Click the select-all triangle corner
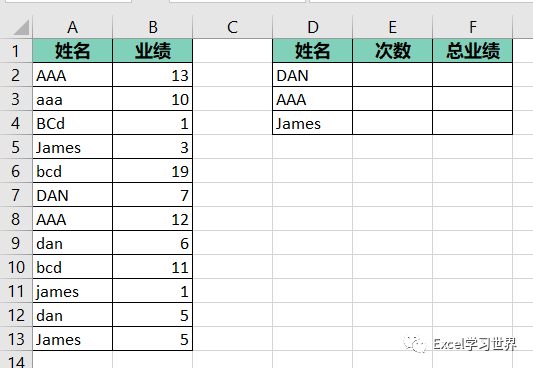The height and width of the screenshot is (368, 533). click(21, 27)
